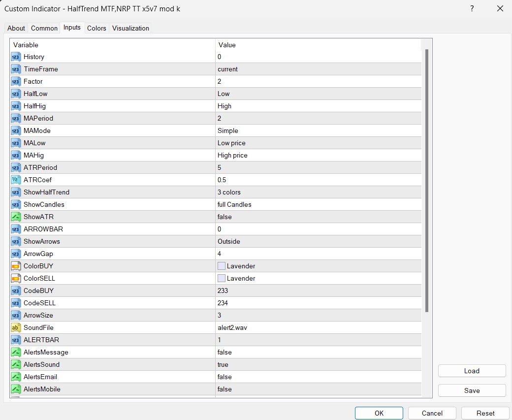This screenshot has width=512, height=420.
Task: Toggle the AlertsSound true value
Action: [x=319, y=364]
